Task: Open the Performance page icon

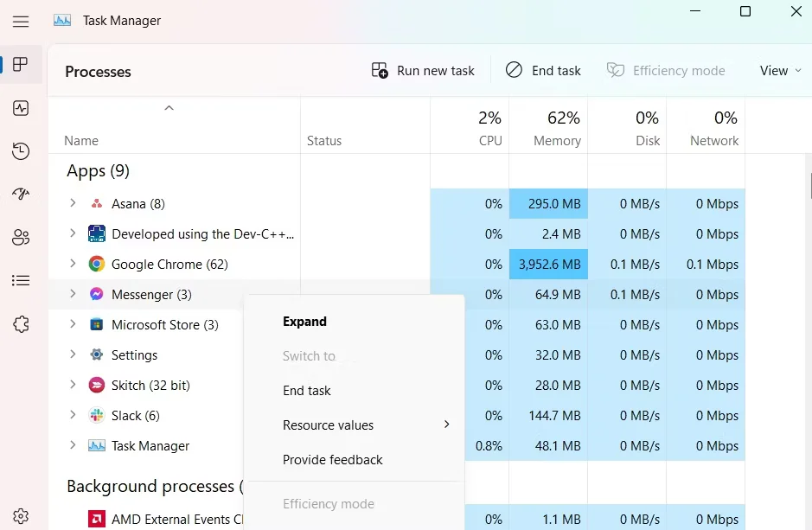Action: [20, 108]
